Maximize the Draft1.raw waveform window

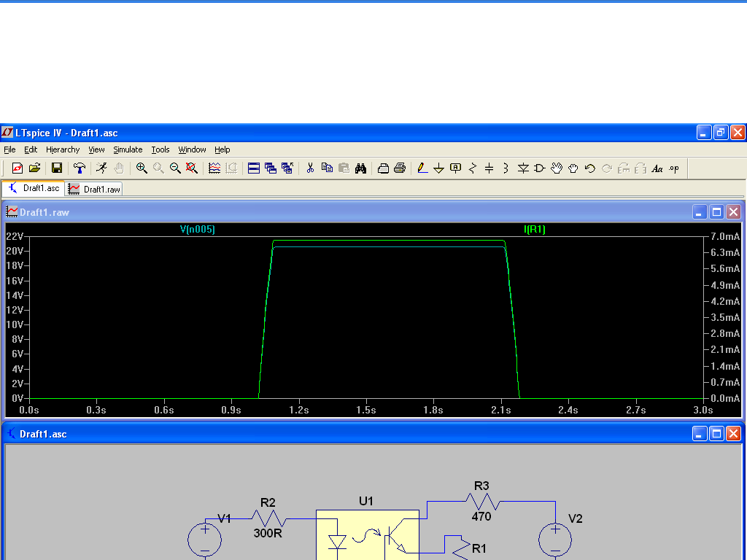[x=716, y=212]
